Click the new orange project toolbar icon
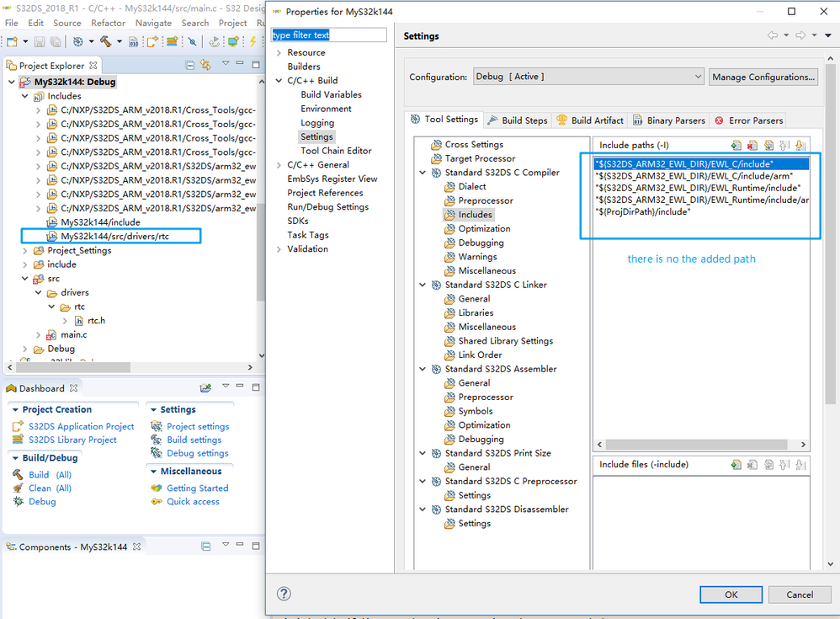The height and width of the screenshot is (619, 840). [152, 41]
